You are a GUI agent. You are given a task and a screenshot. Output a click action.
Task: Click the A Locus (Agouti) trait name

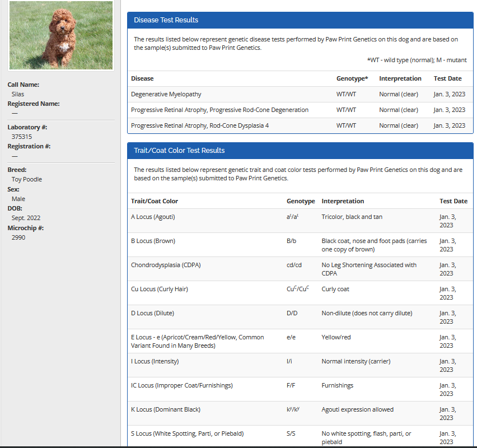pos(153,217)
